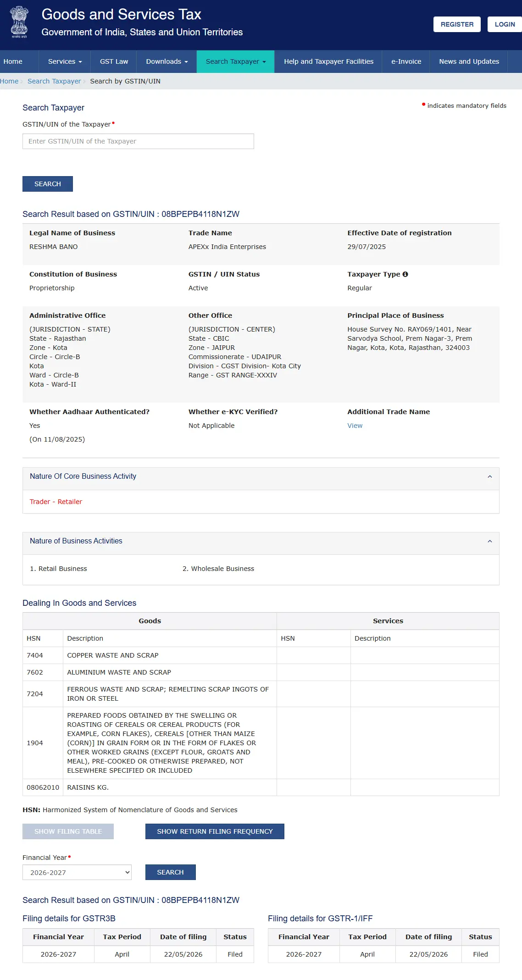The image size is (522, 980).
Task: Collapse Nature Of Core Business Activity section
Action: (489, 476)
